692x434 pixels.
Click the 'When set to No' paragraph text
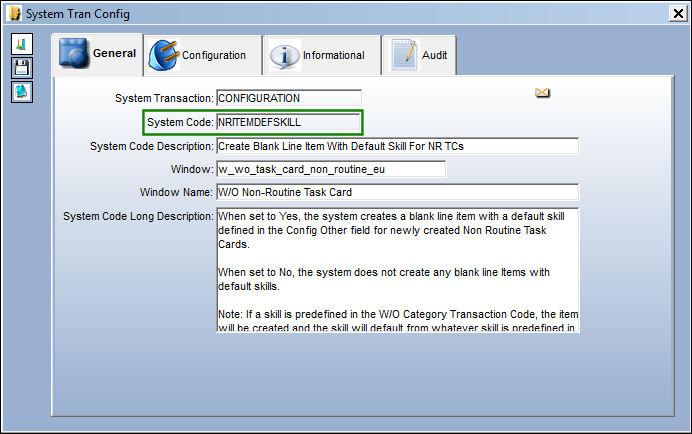click(x=384, y=279)
